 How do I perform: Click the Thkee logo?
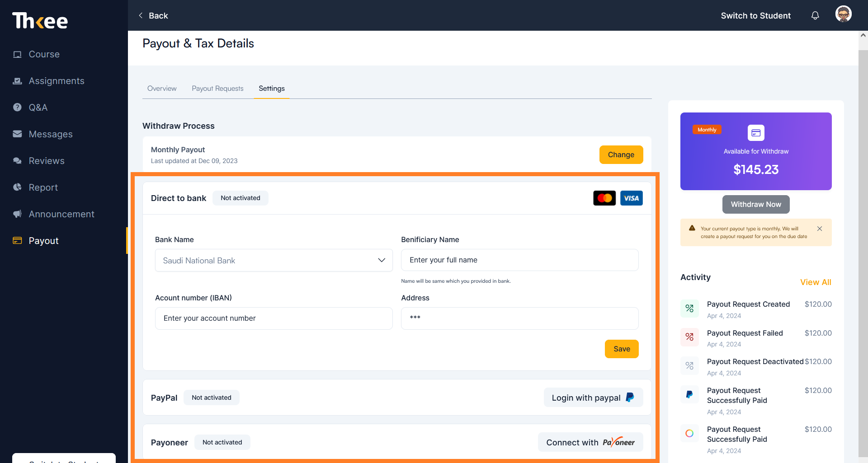pyautogui.click(x=40, y=21)
